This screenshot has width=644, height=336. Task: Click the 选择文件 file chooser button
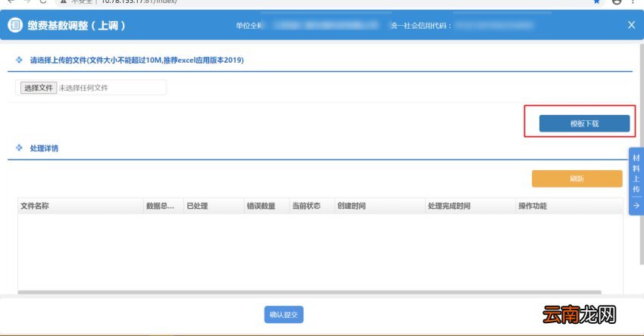click(39, 87)
